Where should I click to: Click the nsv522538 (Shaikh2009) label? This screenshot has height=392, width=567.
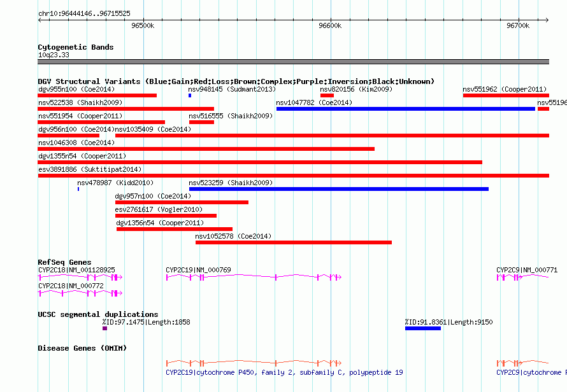[80, 102]
